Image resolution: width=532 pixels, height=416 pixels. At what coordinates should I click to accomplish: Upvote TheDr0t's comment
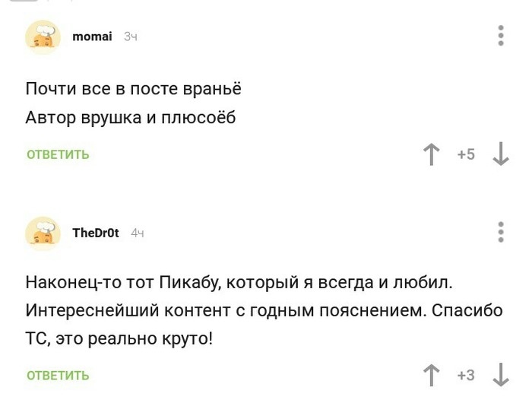pyautogui.click(x=432, y=375)
